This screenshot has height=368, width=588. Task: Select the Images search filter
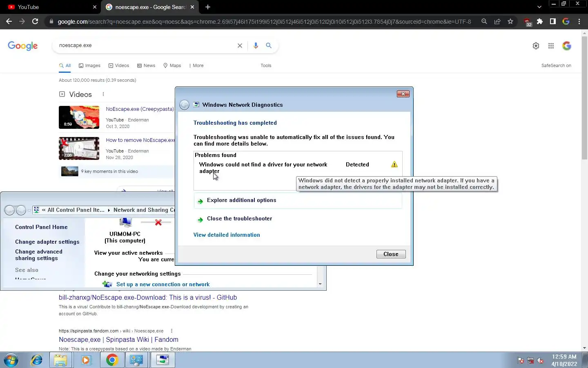tap(89, 65)
